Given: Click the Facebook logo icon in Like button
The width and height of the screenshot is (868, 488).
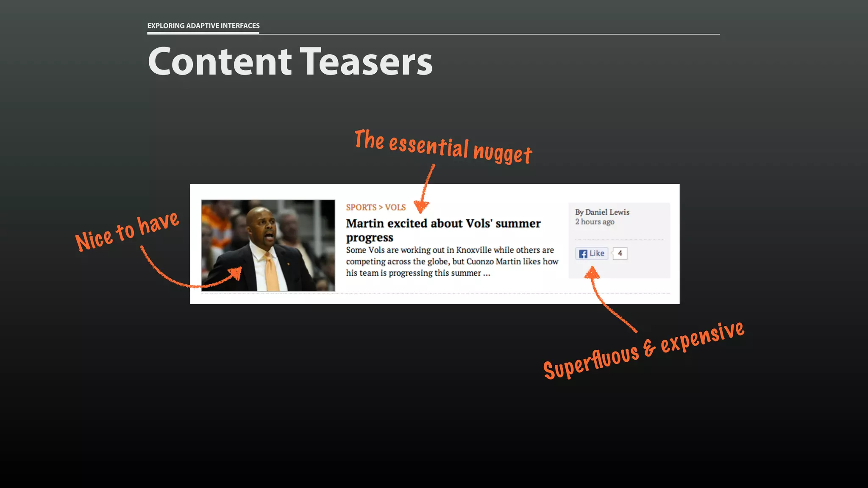Looking at the screenshot, I should coord(583,254).
